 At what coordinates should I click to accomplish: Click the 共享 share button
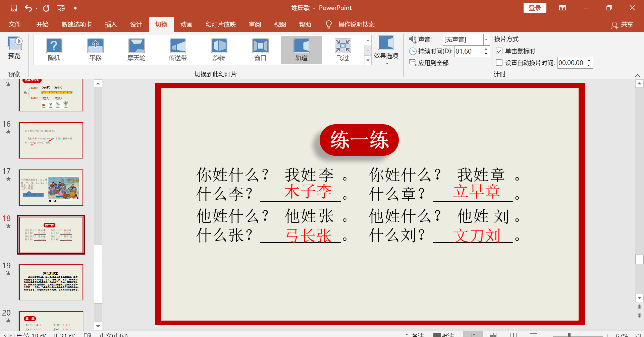[x=623, y=24]
